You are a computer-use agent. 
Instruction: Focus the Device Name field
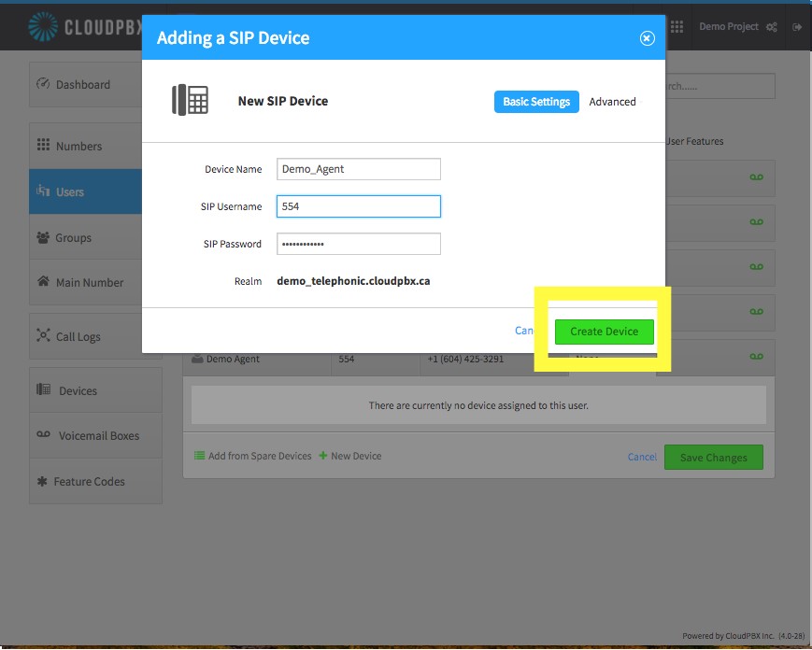(359, 169)
